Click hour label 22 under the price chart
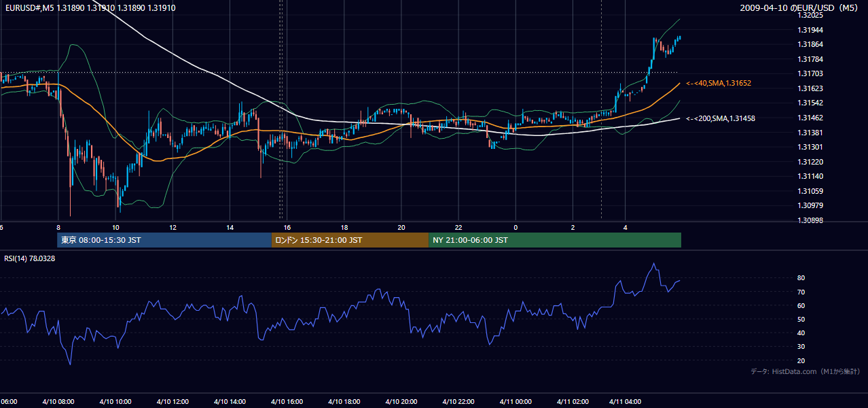Viewport: 868px width, 408px height. (458, 227)
